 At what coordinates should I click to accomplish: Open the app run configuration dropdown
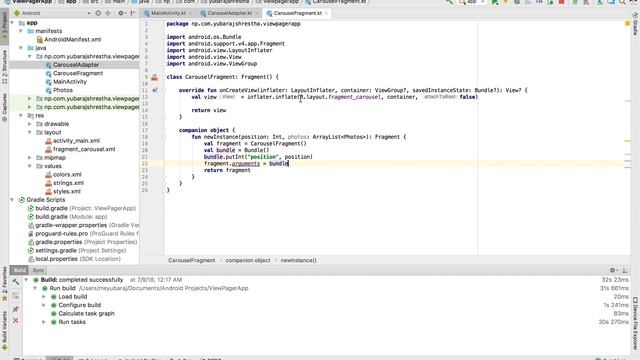[x=473, y=2]
